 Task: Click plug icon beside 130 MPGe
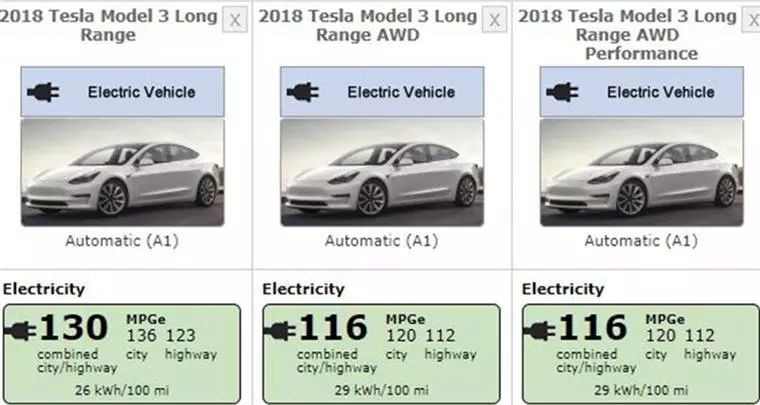pyautogui.click(x=19, y=331)
